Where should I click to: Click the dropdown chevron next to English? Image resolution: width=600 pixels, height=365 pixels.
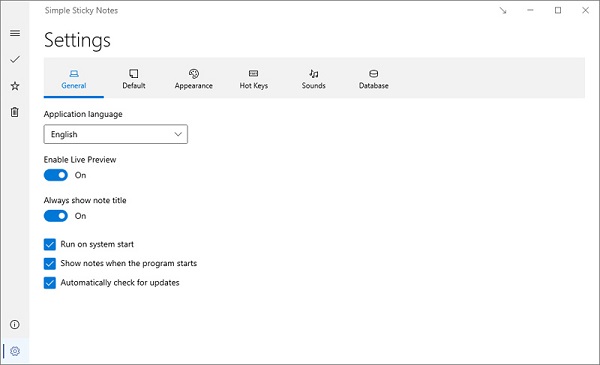pos(178,134)
